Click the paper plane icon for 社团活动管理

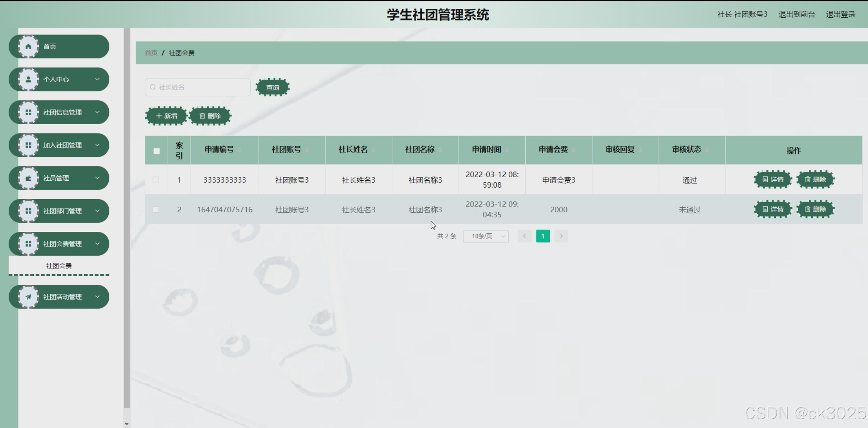point(28,297)
